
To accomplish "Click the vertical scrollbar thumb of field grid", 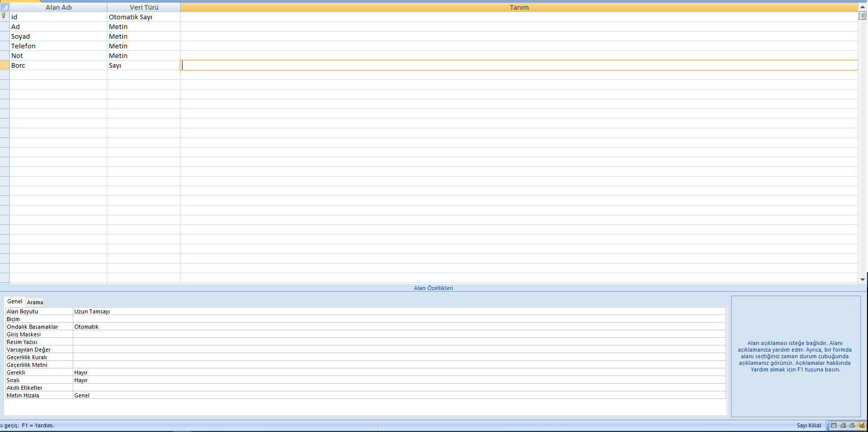I will (862, 15).
